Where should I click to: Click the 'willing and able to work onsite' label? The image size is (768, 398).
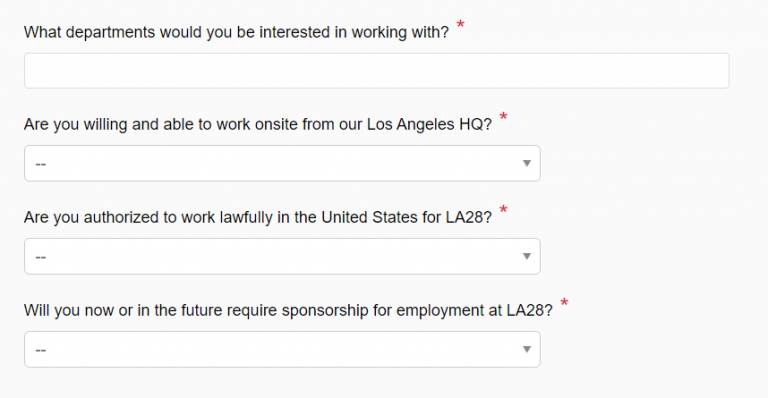coord(258,125)
